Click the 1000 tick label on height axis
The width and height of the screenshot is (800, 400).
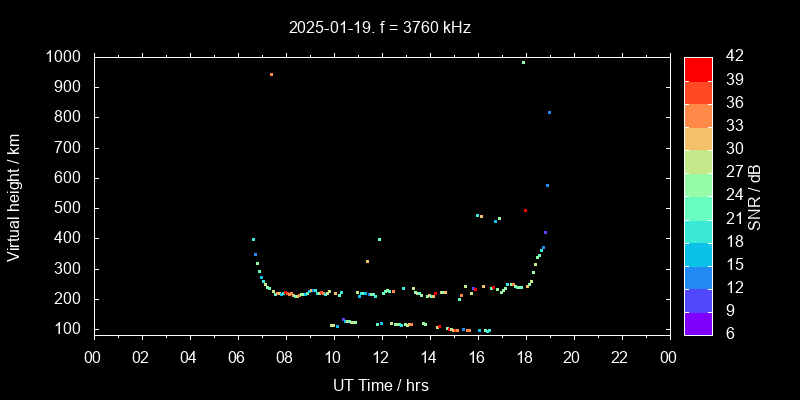click(64, 57)
